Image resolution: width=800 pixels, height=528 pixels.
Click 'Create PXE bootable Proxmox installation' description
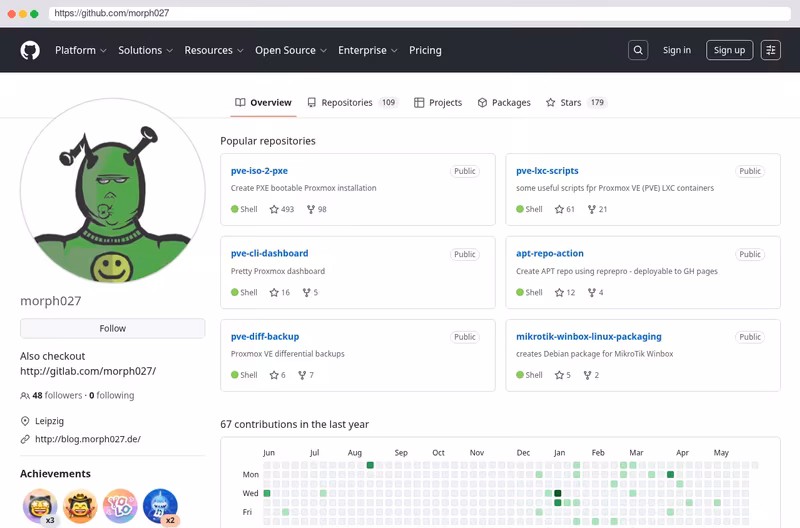pos(304,188)
